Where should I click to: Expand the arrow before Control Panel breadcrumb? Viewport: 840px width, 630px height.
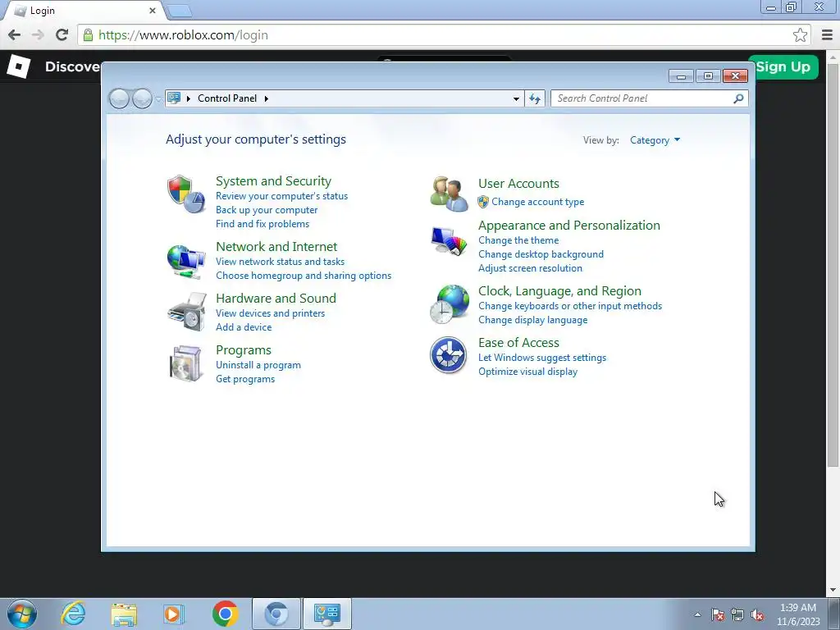[189, 98]
